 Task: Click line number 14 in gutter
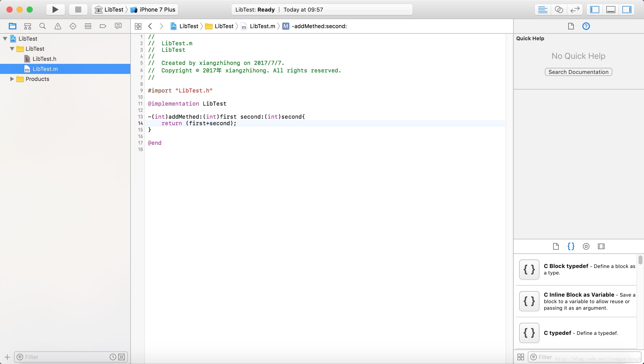pos(140,123)
